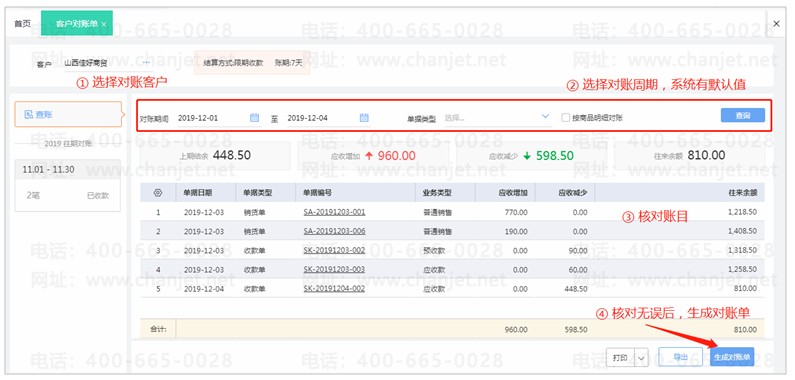795x380 pixels.
Task: Switch to the 首页 tab
Action: [22, 24]
